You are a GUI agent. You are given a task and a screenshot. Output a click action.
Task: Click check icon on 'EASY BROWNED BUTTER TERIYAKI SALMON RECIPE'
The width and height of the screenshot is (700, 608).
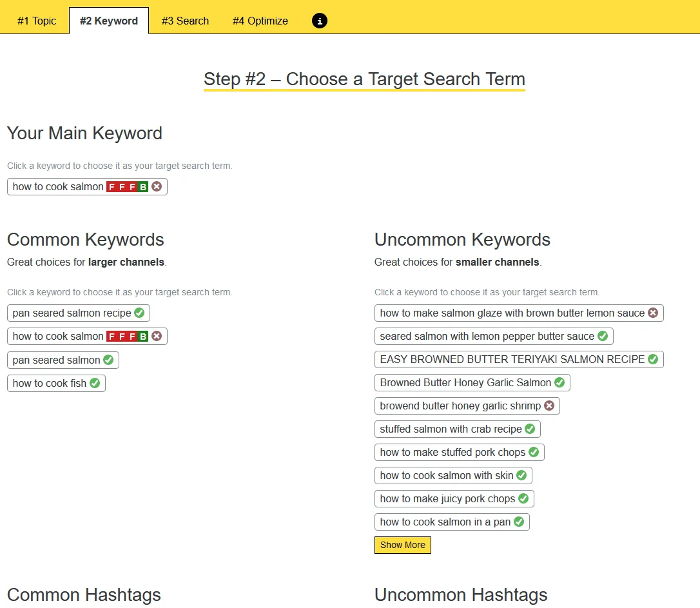653,360
